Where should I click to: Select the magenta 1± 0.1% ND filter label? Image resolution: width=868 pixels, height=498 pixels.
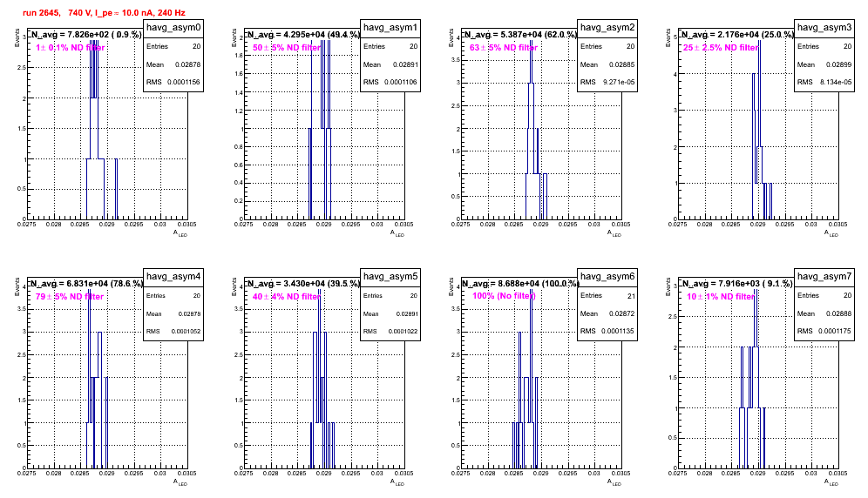pyautogui.click(x=71, y=48)
